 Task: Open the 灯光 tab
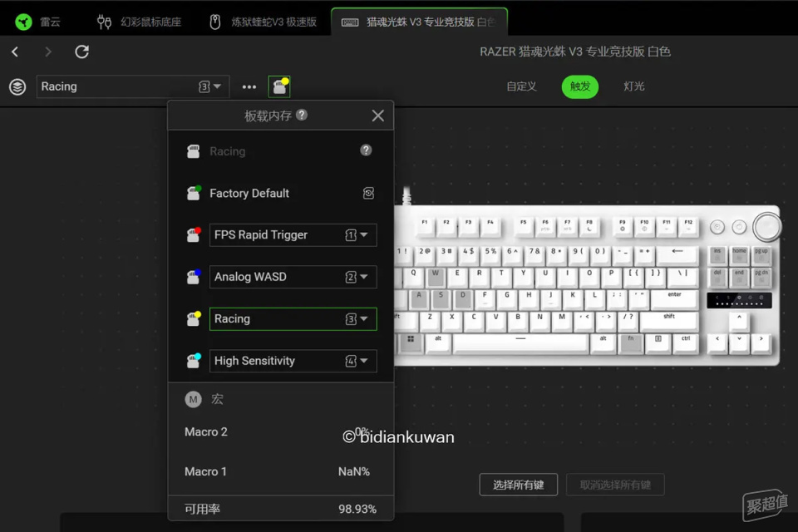[x=634, y=86]
